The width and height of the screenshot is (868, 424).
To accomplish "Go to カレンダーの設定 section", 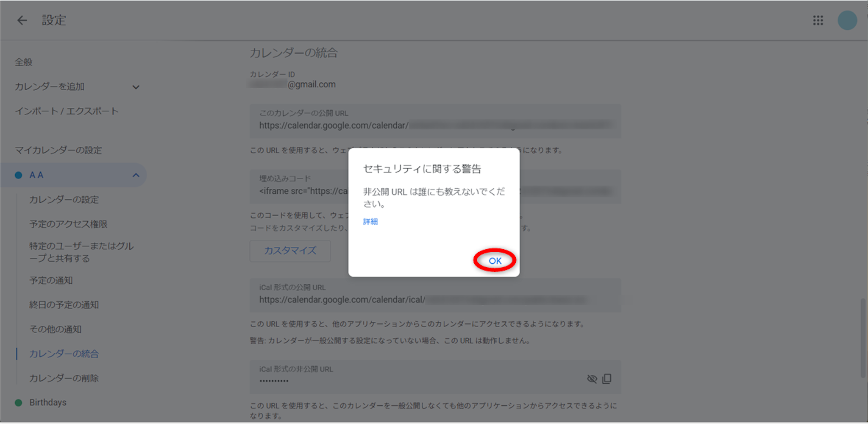I will 64,200.
